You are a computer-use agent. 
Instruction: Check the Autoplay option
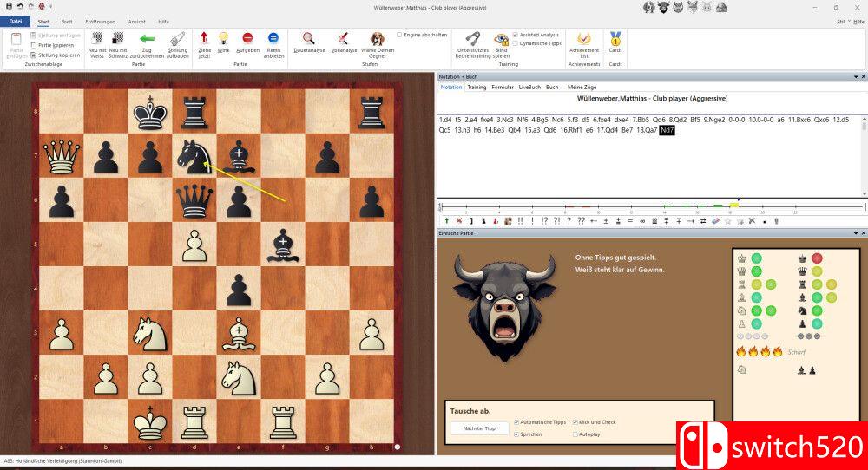click(575, 434)
